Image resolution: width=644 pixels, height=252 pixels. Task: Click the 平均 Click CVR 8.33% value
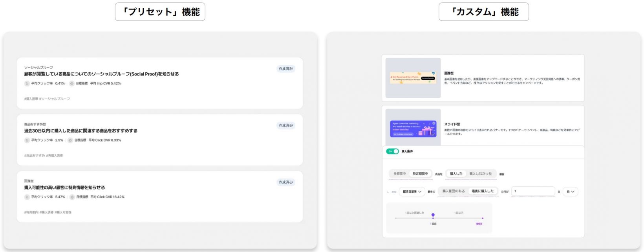click(x=105, y=140)
